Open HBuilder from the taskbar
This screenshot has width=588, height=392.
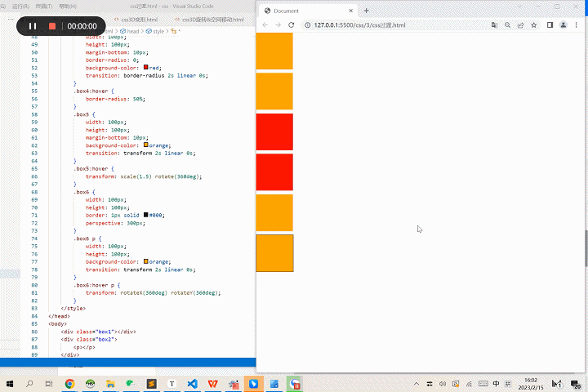coord(90,384)
